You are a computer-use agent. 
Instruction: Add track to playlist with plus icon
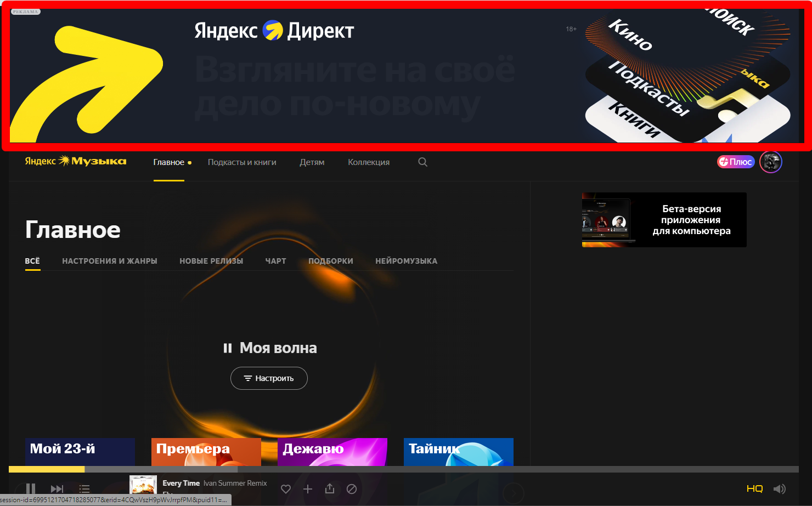[x=308, y=488]
